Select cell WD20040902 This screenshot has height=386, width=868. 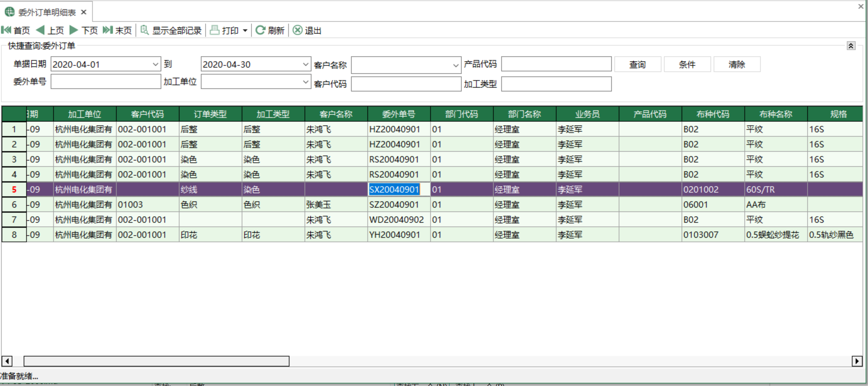pyautogui.click(x=399, y=219)
